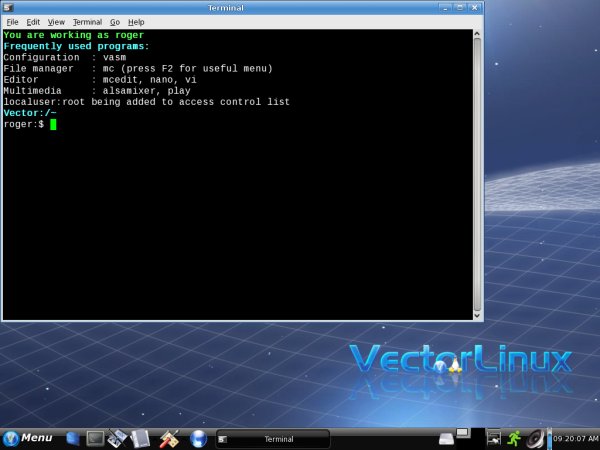Select the Terminal task button in the taskbar

[272, 439]
